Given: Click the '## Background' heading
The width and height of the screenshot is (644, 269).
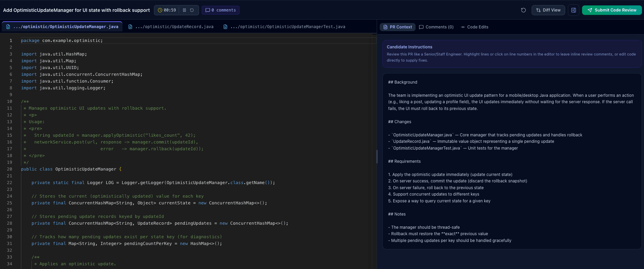Looking at the screenshot, I should click(x=403, y=82).
